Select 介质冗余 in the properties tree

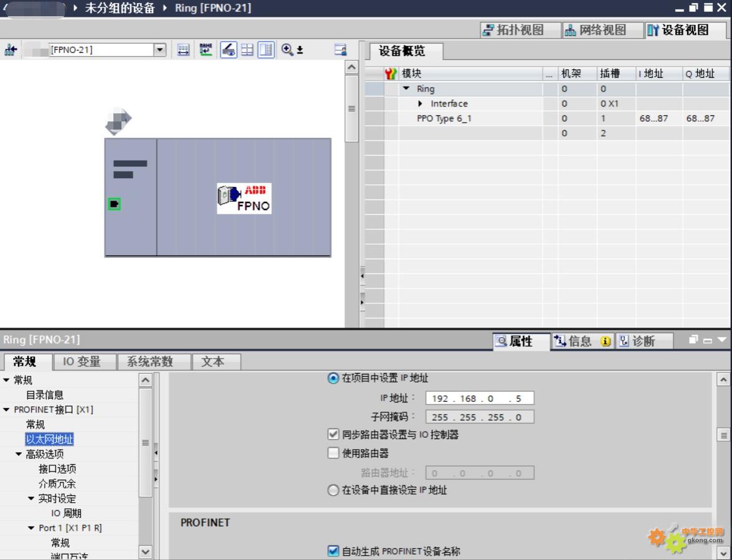click(57, 483)
